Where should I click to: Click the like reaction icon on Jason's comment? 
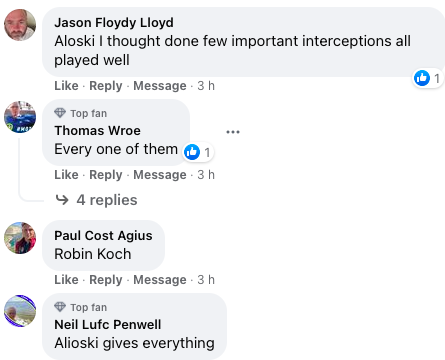pos(422,78)
